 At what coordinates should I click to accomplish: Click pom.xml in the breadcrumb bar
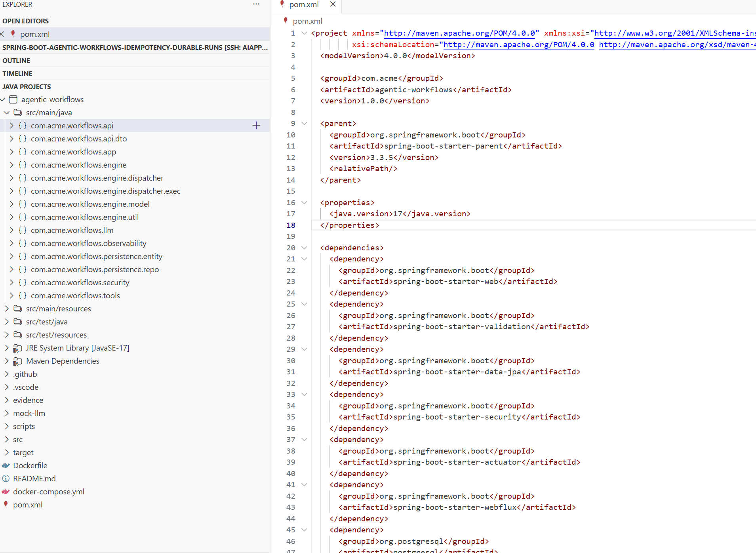point(307,21)
